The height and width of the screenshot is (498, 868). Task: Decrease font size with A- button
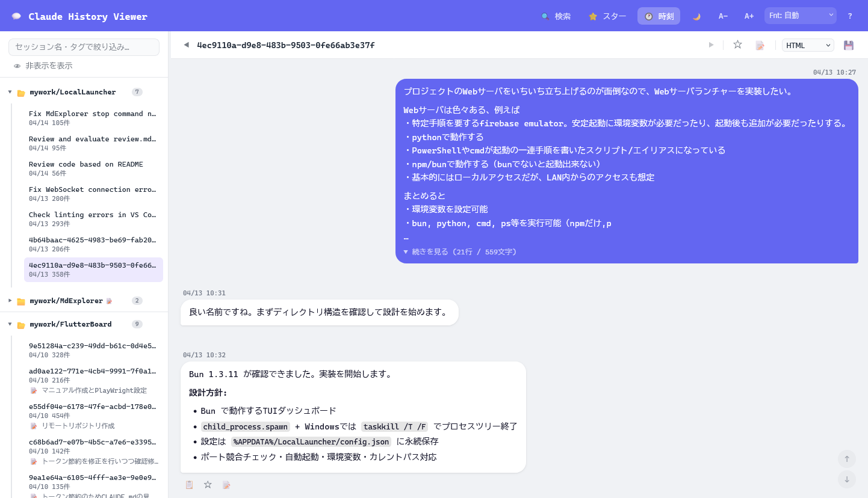click(x=723, y=16)
